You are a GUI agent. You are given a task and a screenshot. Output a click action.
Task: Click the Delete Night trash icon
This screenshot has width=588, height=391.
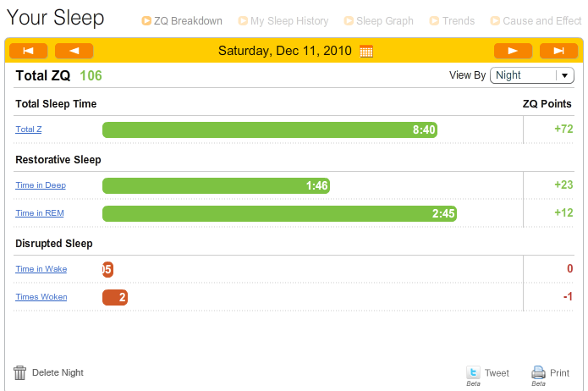click(19, 372)
